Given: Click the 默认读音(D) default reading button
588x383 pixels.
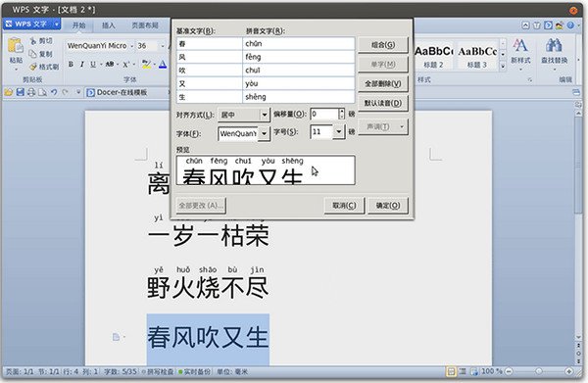Looking at the screenshot, I should [x=383, y=103].
